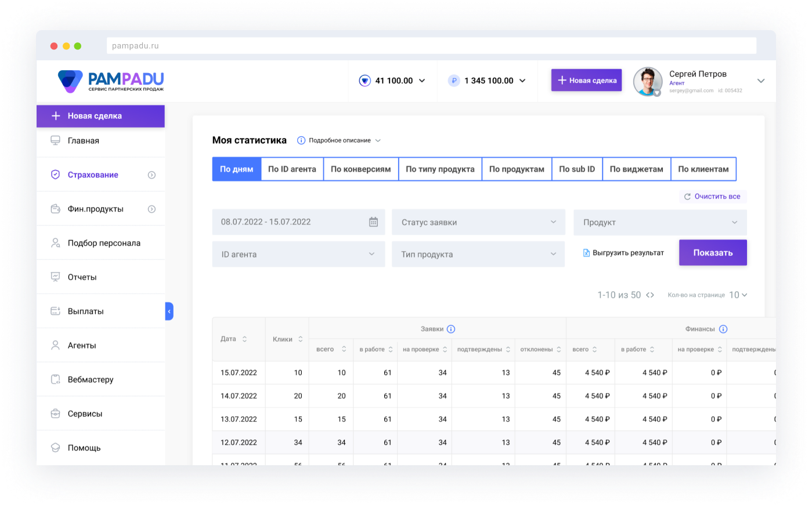Click the Выплаты icon in the sidebar
Viewport: 812px width, 507px height.
click(x=55, y=311)
